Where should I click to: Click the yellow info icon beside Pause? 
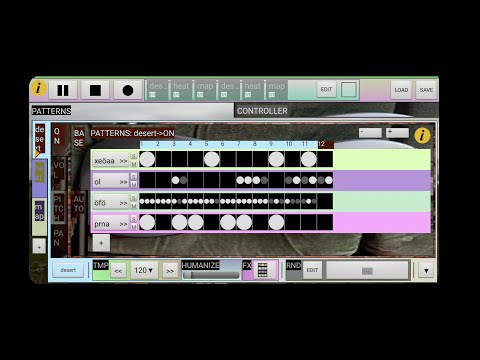[39, 89]
